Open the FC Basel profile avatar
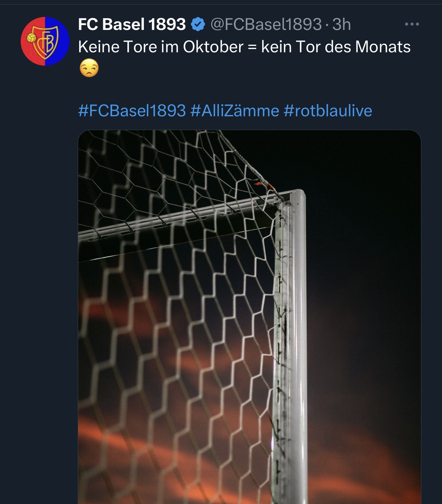The width and height of the screenshot is (442, 504). click(45, 41)
